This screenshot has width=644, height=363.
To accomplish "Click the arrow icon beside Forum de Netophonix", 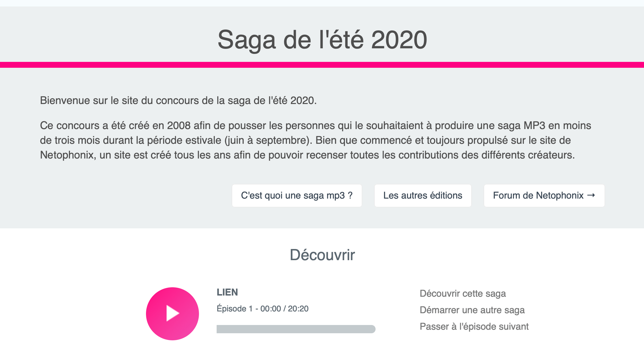I will 591,195.
